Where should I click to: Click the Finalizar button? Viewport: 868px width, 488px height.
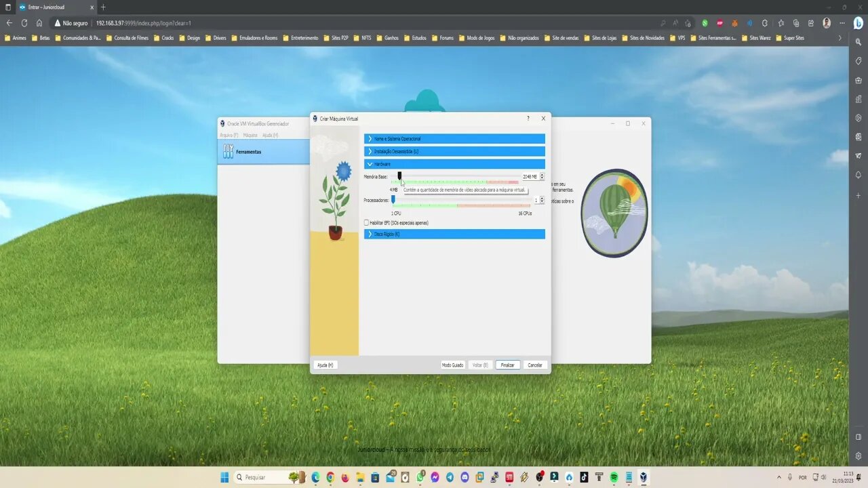coord(508,365)
